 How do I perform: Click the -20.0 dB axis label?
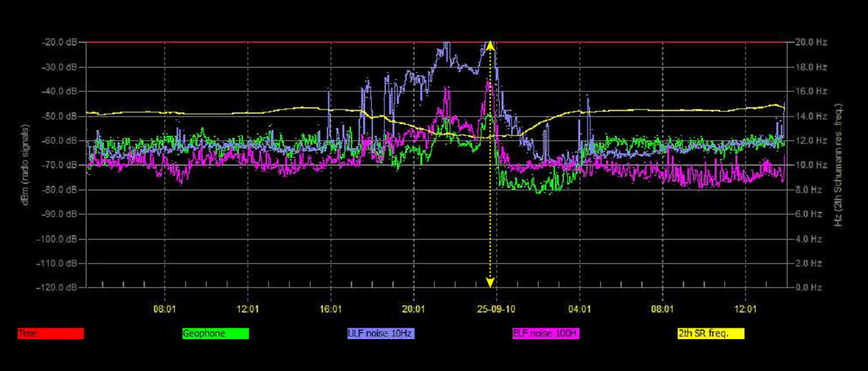click(x=63, y=42)
